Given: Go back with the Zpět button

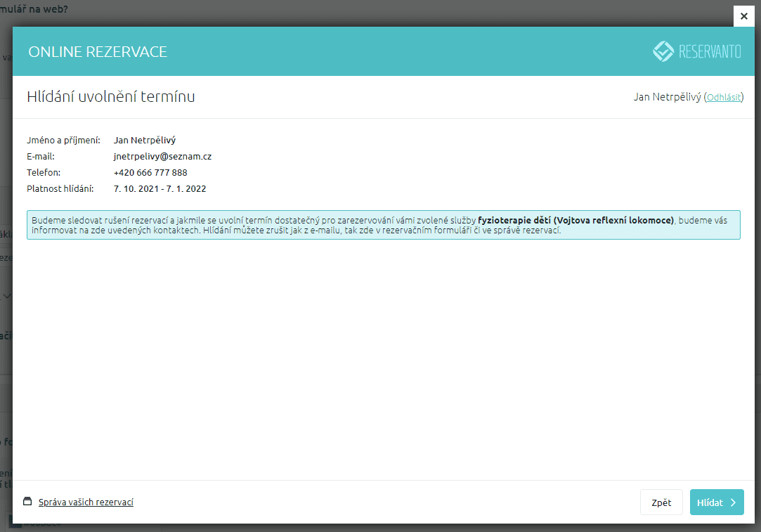Looking at the screenshot, I should 661,502.
